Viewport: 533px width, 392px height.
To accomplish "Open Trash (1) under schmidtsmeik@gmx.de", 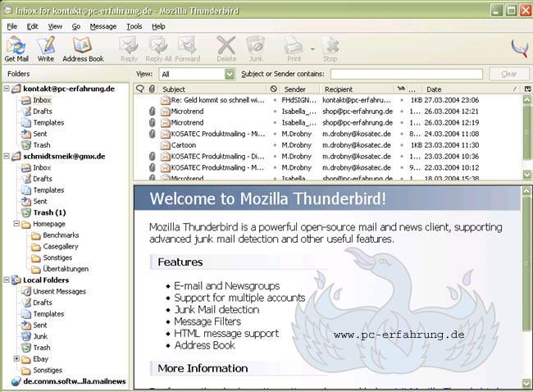I will (x=49, y=212).
